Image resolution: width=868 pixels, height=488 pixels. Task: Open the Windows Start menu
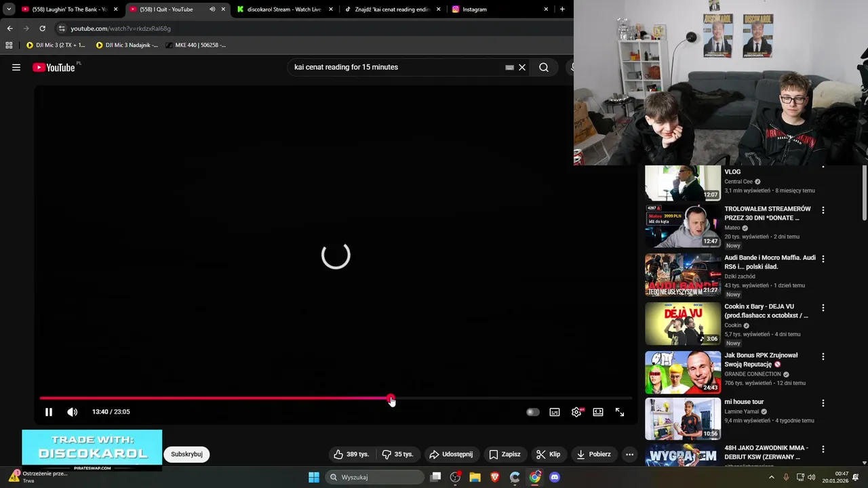[314, 477]
